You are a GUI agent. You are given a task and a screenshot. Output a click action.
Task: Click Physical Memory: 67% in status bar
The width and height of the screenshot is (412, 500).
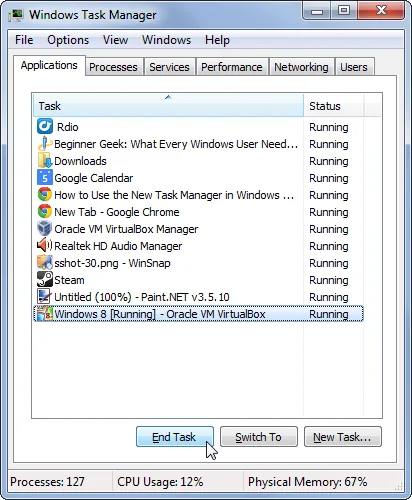tap(307, 482)
